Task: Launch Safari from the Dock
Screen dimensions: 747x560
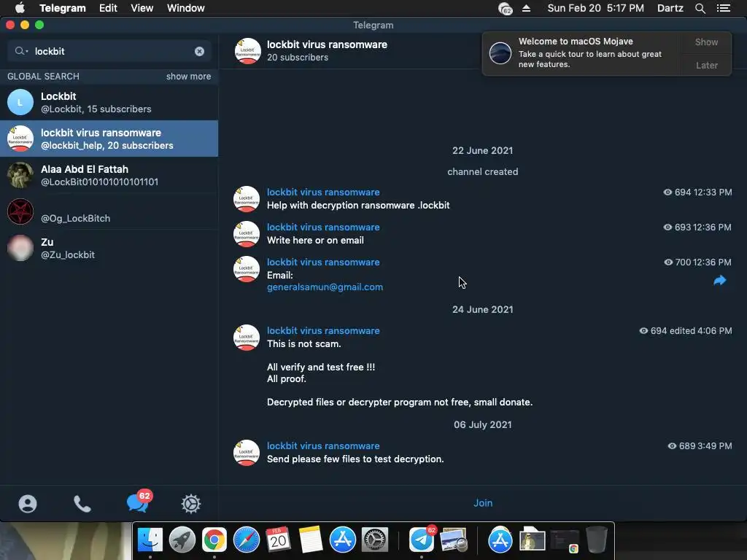Action: click(247, 540)
